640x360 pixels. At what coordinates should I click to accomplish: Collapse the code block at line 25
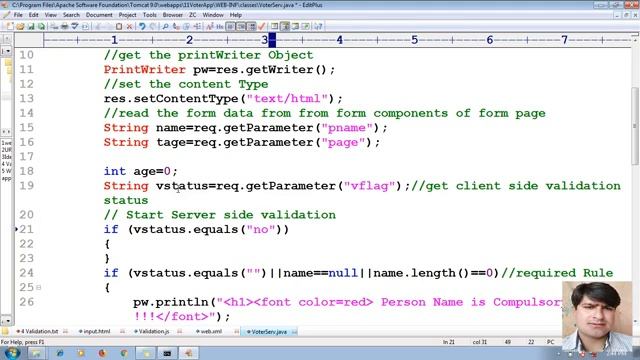click(39, 287)
